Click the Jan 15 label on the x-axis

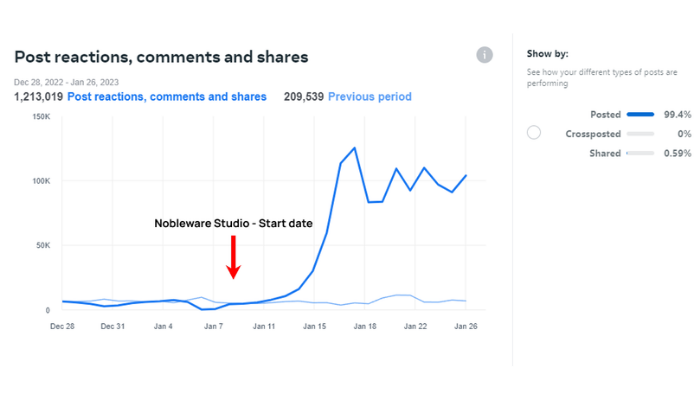coord(314,326)
